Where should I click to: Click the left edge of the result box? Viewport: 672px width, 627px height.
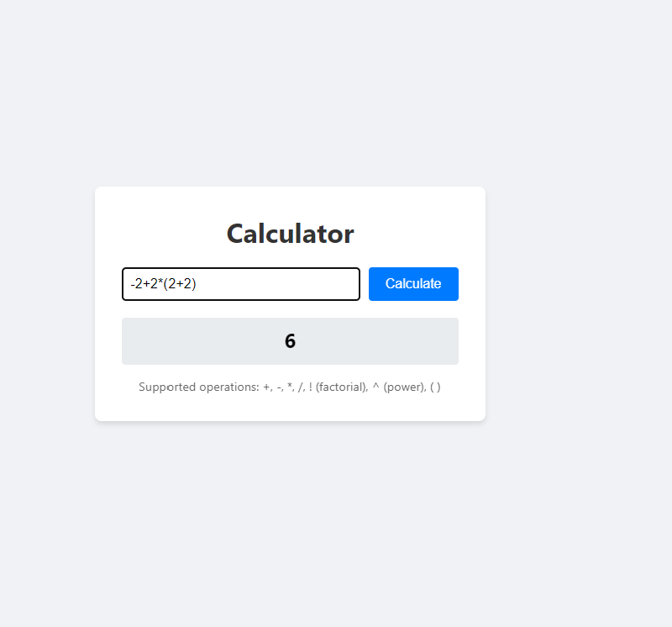pyautogui.click(x=128, y=341)
